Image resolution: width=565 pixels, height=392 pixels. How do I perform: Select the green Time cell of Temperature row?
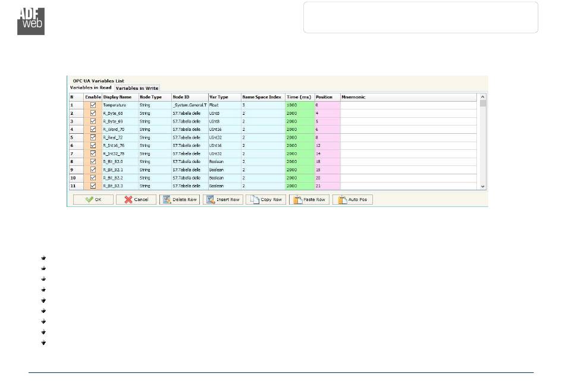click(x=299, y=105)
